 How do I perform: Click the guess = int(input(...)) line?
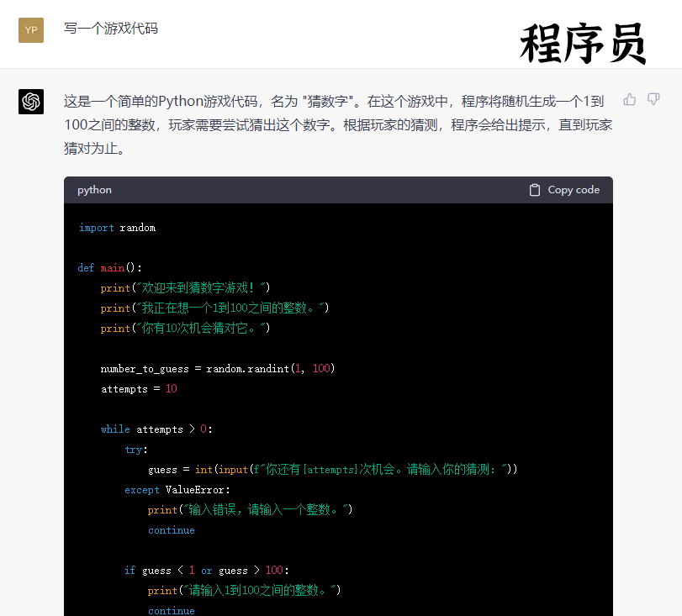(x=333, y=470)
